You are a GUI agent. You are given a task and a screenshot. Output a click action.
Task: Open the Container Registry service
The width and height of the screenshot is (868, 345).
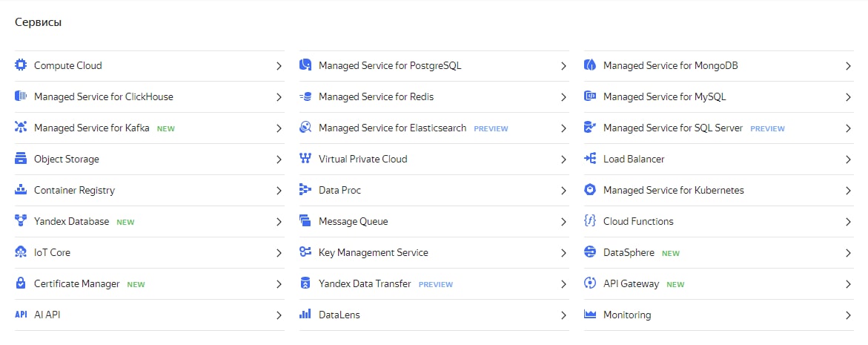point(150,191)
